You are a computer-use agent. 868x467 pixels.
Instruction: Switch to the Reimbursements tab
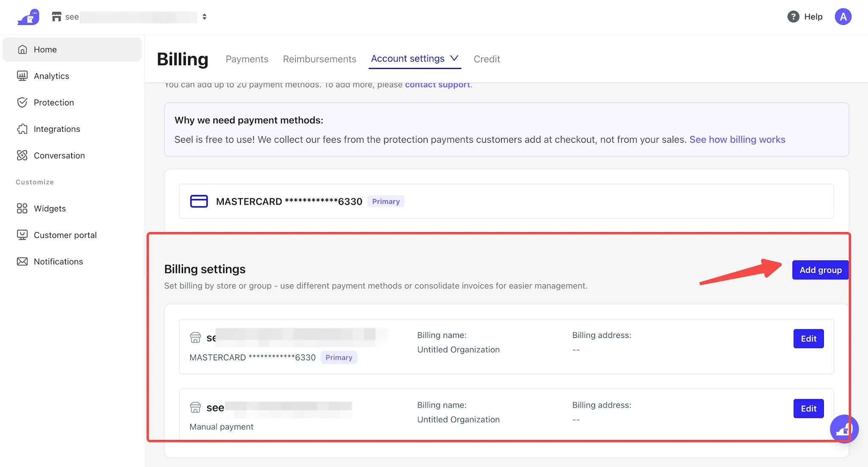(x=320, y=59)
